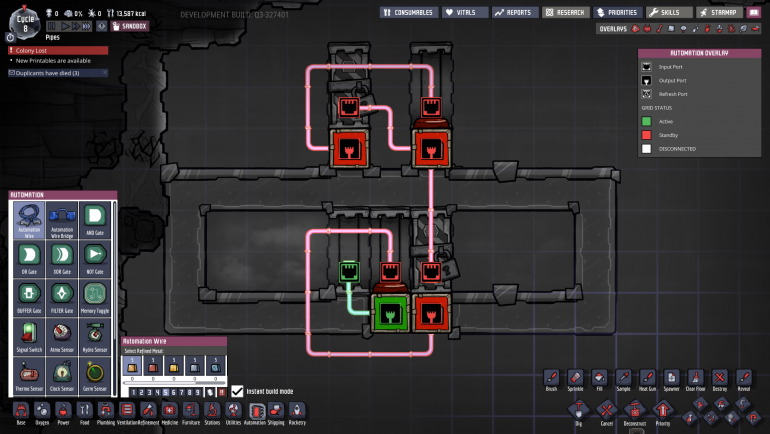770x434 pixels.
Task: Set game speed to fastest
Action: (x=86, y=26)
